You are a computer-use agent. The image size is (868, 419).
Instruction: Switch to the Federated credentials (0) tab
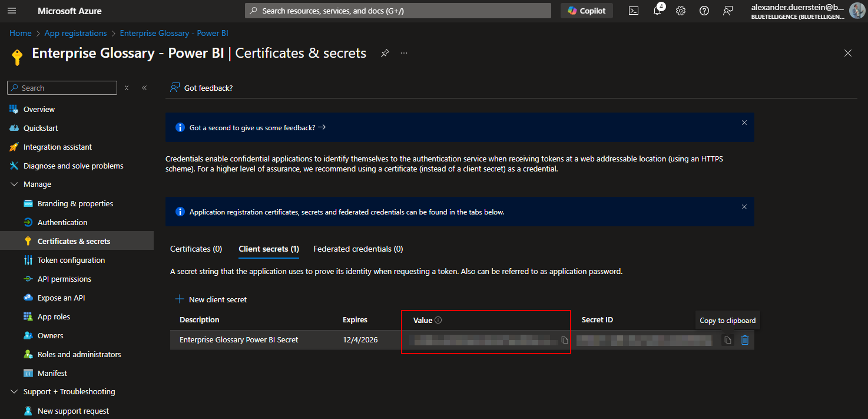coord(358,249)
